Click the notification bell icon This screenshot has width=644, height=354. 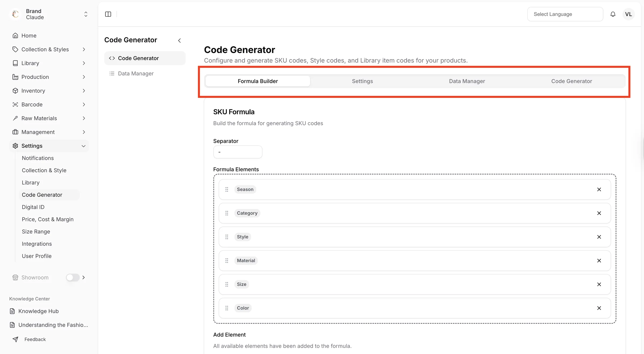pos(613,14)
